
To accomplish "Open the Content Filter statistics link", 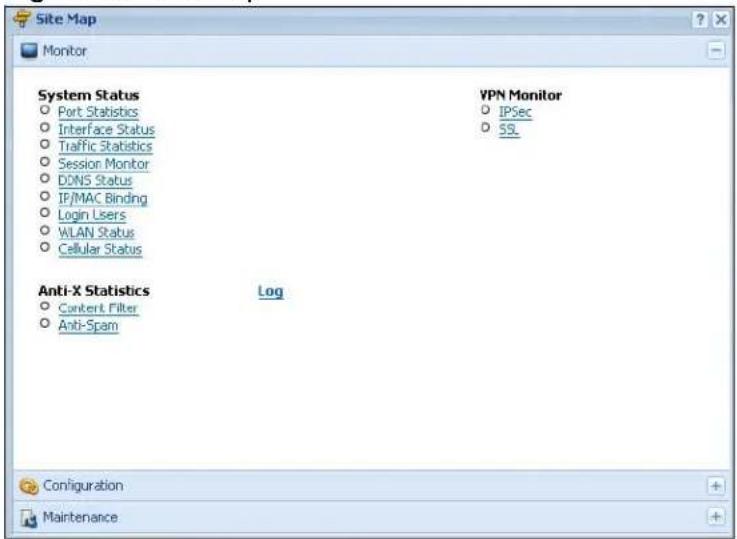I will pos(98,309).
